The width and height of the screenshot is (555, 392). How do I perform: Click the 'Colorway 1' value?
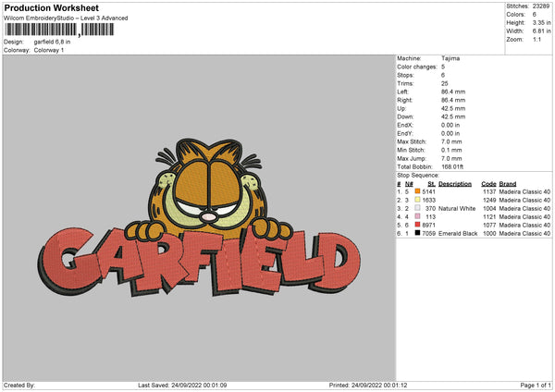click(x=49, y=50)
